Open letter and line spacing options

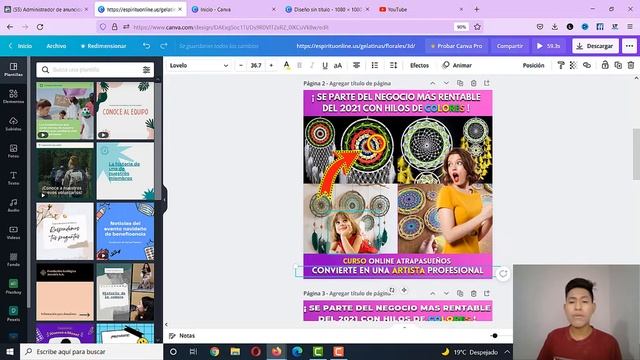393,65
